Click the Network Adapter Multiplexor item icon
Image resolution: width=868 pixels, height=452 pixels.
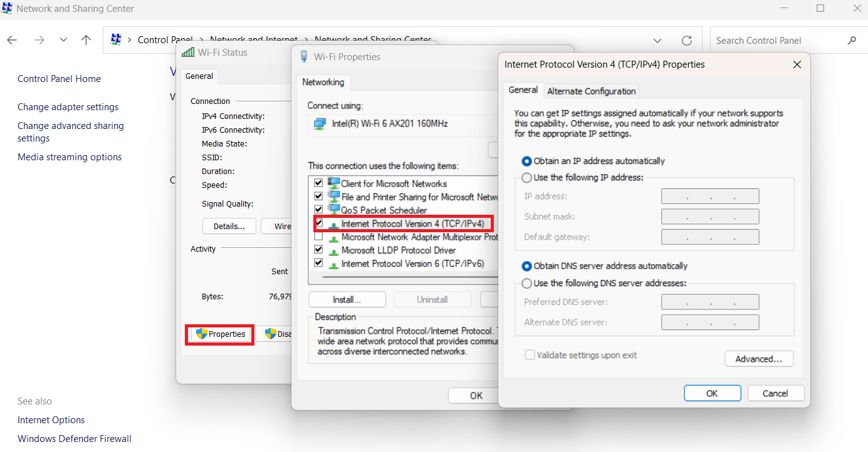[333, 238]
